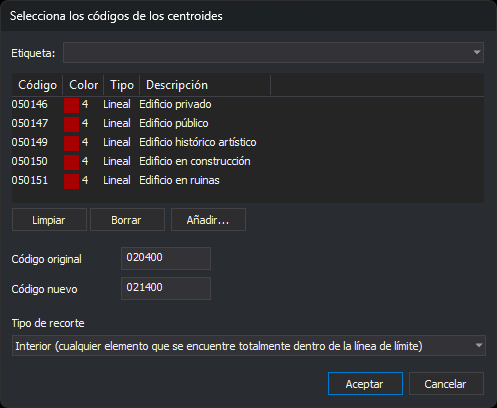
Task: Click red swatch of Edificio en construcción
Action: (71, 162)
